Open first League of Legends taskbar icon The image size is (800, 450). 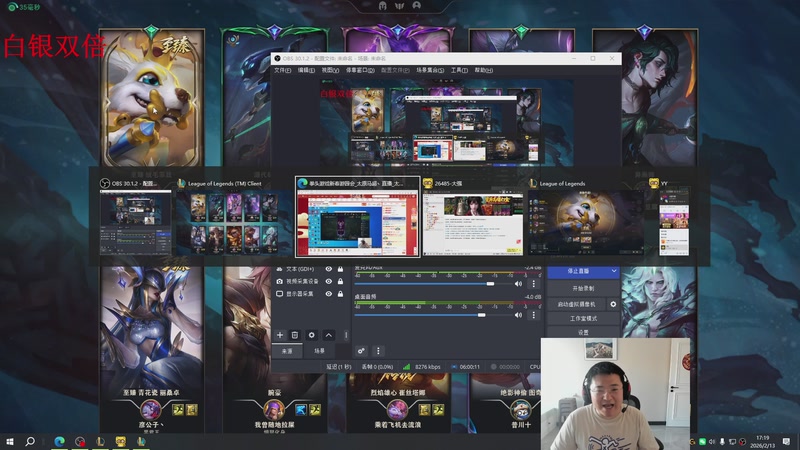click(101, 441)
